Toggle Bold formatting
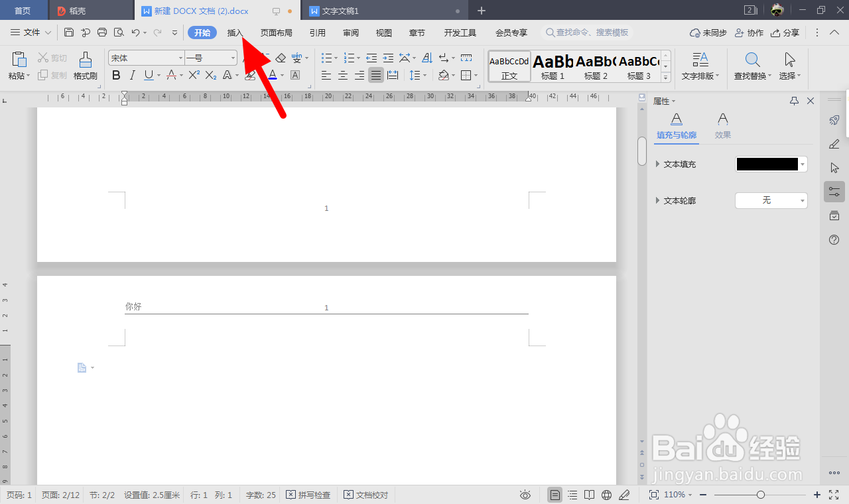849x504 pixels. click(116, 76)
